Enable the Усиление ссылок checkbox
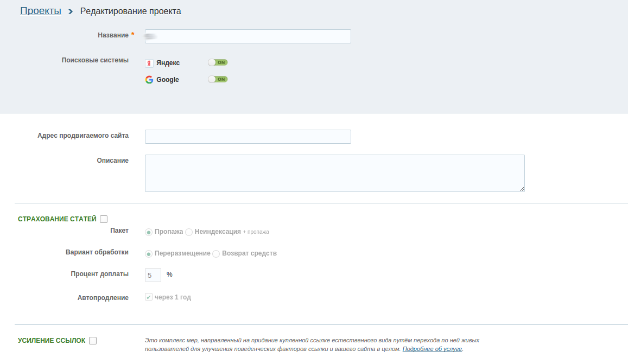The height and width of the screenshot is (364, 628). (x=93, y=341)
